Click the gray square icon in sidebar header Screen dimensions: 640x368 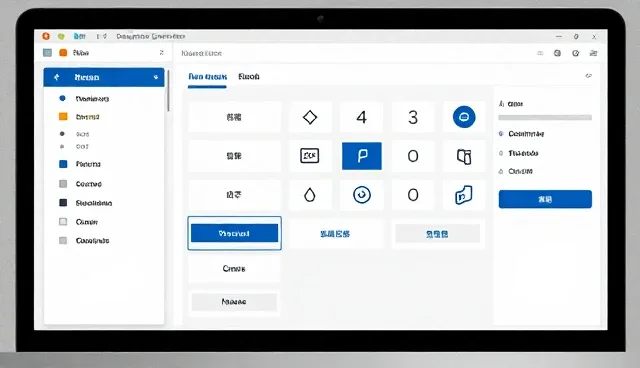(x=48, y=53)
